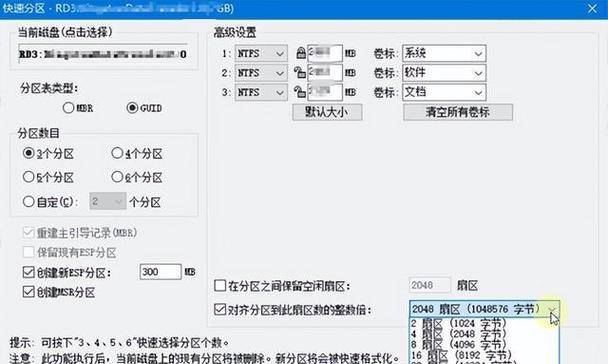
Task: Open file system dropdown for partition 2
Action: (261, 72)
